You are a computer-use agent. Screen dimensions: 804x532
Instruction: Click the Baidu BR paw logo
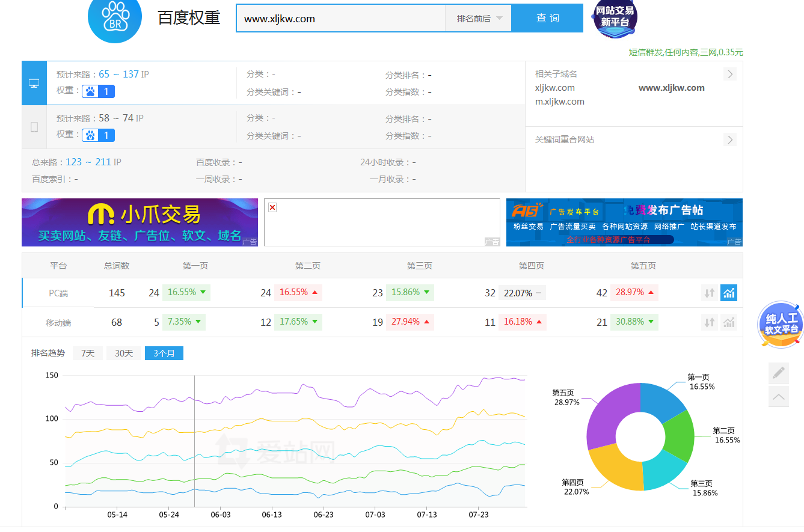click(115, 18)
